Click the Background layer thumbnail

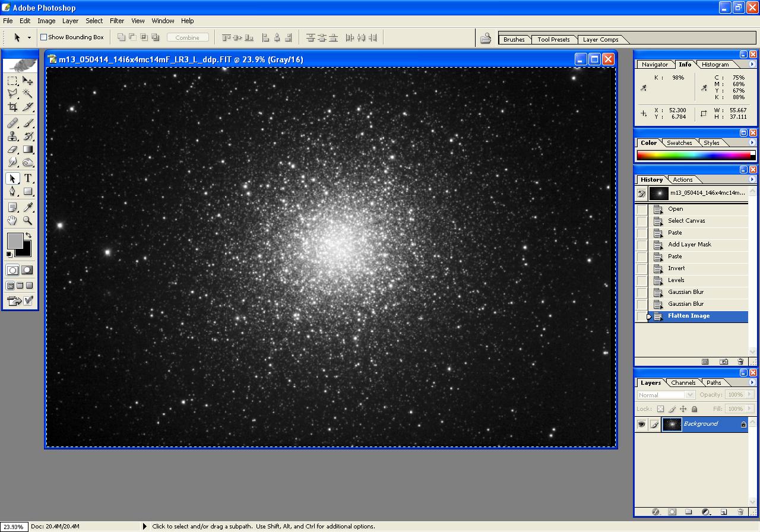click(x=672, y=424)
